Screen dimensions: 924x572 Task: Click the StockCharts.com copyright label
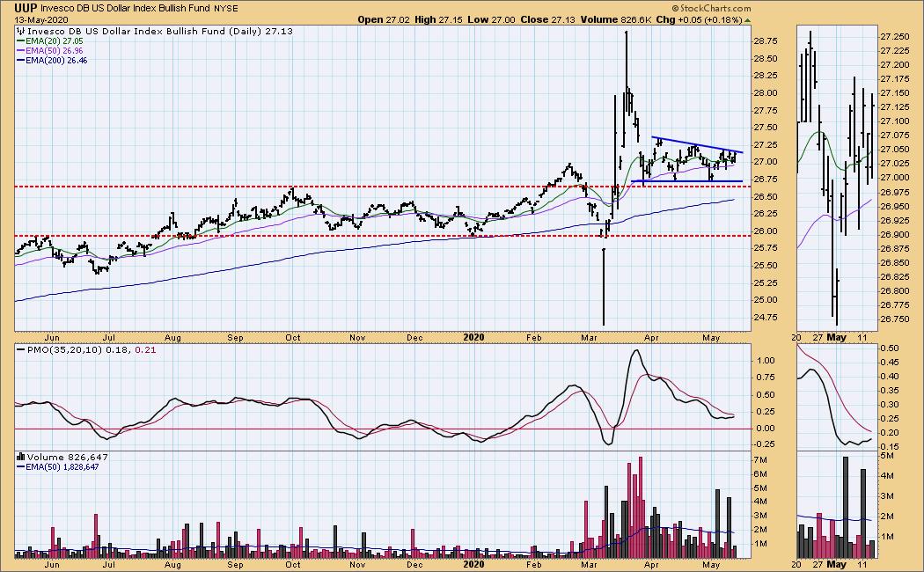click(711, 8)
